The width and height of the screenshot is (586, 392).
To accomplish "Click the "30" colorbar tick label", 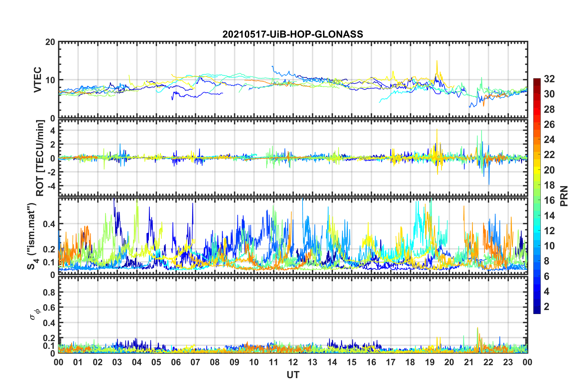I will (549, 94).
